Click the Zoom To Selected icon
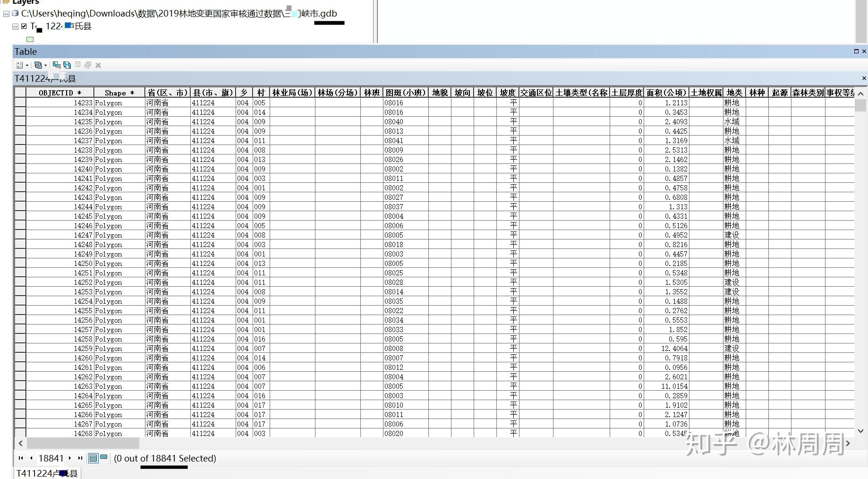Viewport: 868px width, 479px height. point(88,65)
